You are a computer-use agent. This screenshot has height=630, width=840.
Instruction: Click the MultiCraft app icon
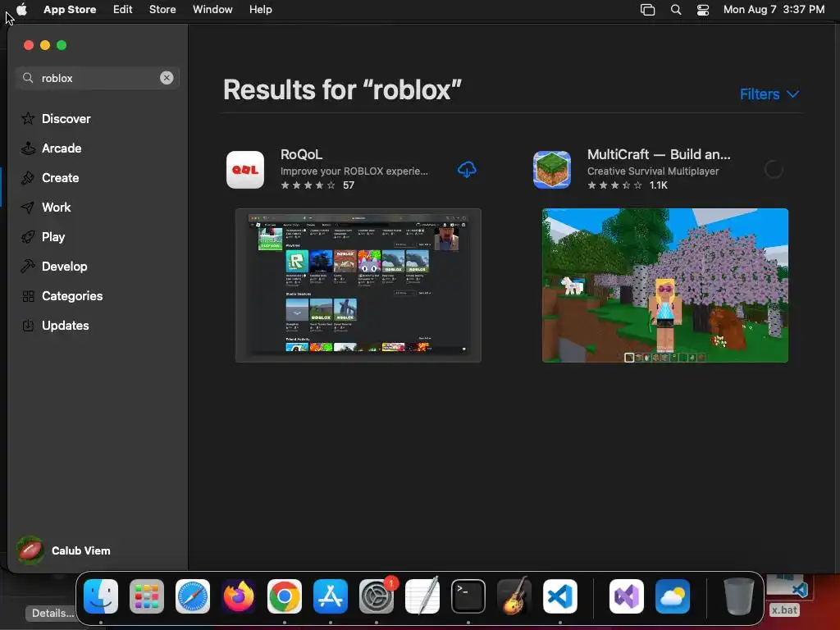552,170
